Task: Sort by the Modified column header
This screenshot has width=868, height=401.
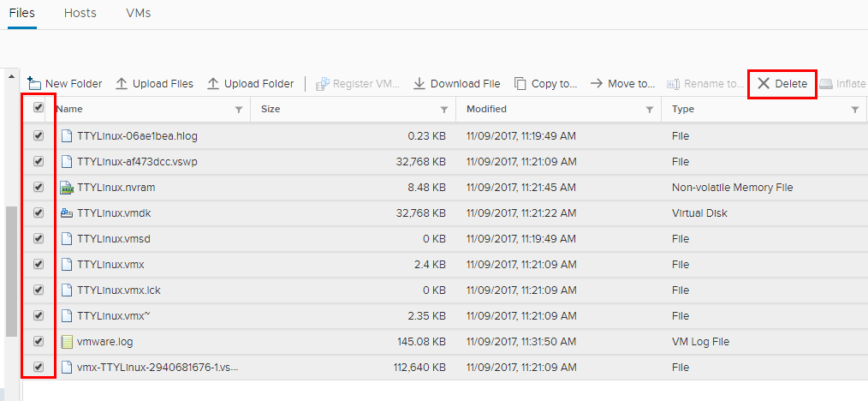Action: [x=487, y=109]
